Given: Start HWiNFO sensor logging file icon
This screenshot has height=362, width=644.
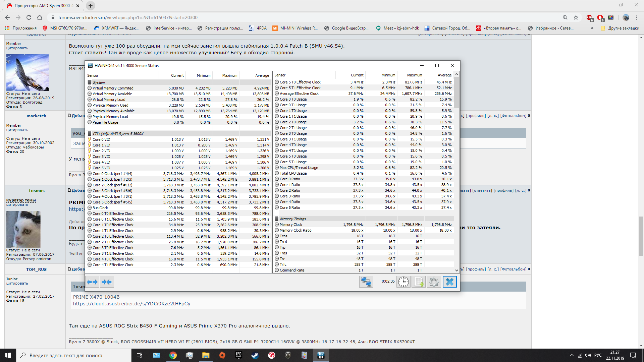Looking at the screenshot, I should (x=419, y=282).
